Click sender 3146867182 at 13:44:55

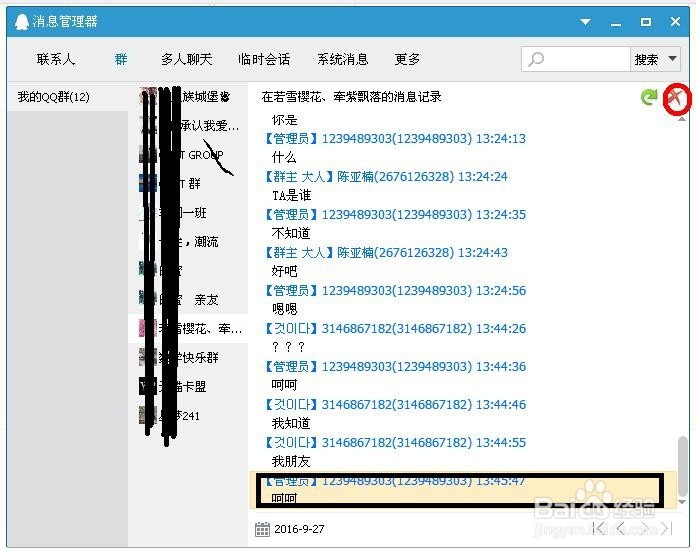(395, 443)
